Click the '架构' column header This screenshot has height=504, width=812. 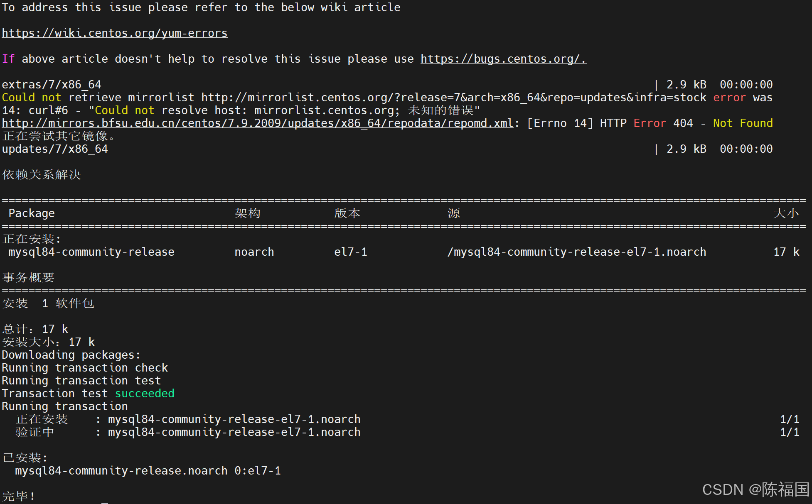248,213
